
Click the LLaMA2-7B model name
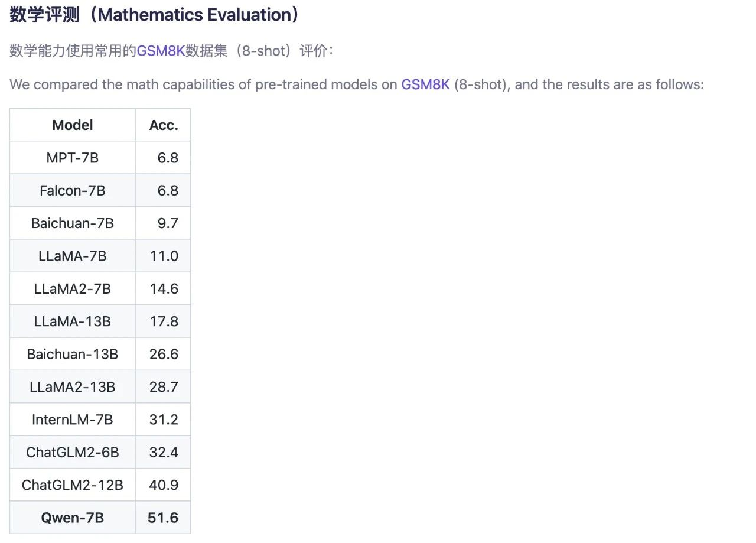(x=73, y=289)
